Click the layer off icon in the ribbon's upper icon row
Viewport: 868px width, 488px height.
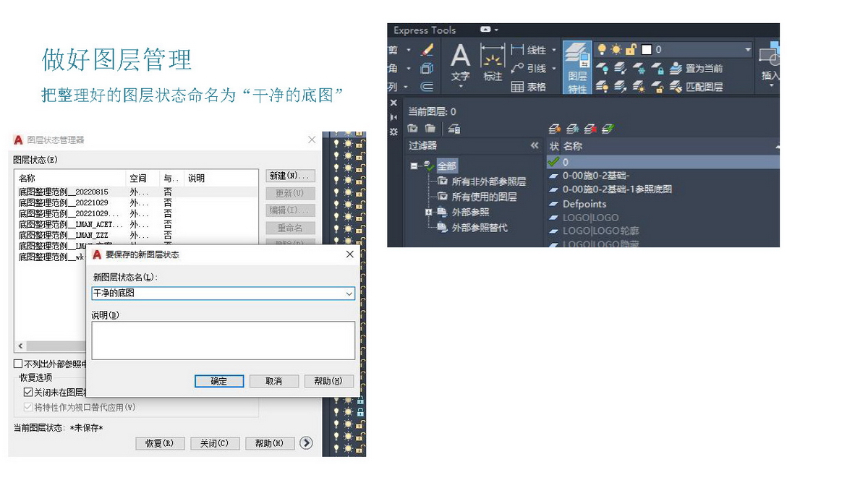click(x=602, y=69)
